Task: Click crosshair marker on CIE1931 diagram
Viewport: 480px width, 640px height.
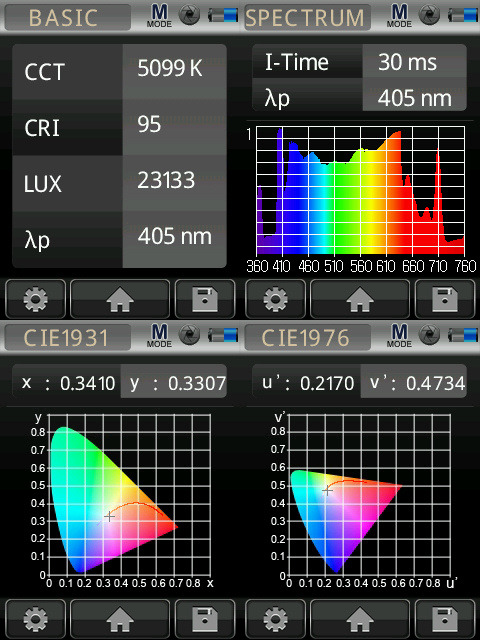Action: pos(109,516)
